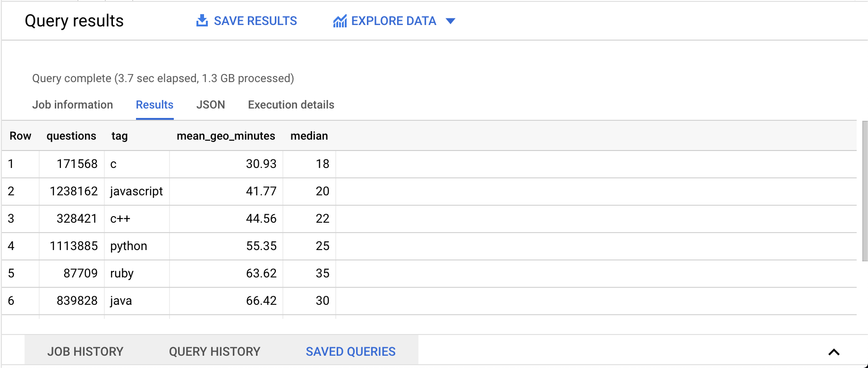Click the Explore Data chart icon
The image size is (868, 368).
(x=340, y=21)
